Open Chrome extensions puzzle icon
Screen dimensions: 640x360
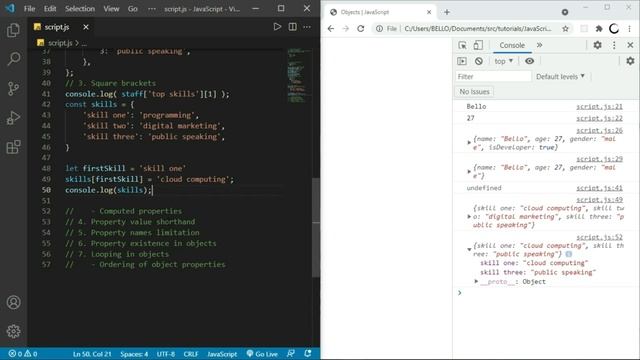click(599, 29)
